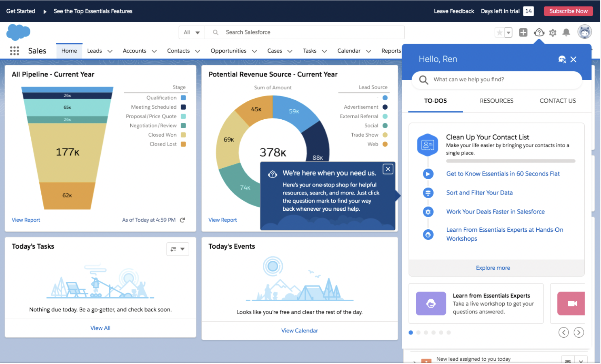Close the Hello, Ren help panel
The width and height of the screenshot is (601, 364).
click(573, 59)
